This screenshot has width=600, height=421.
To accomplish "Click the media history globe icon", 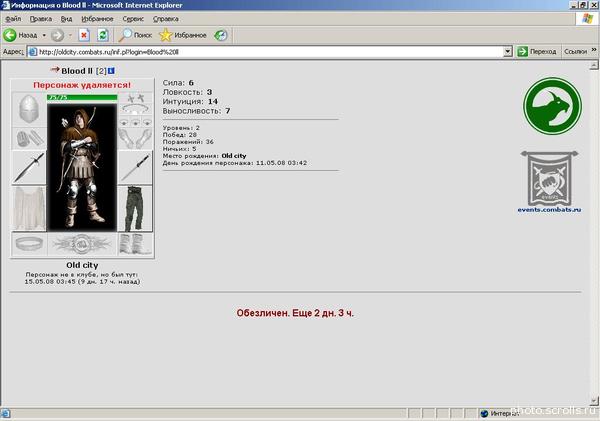I will [221, 35].
